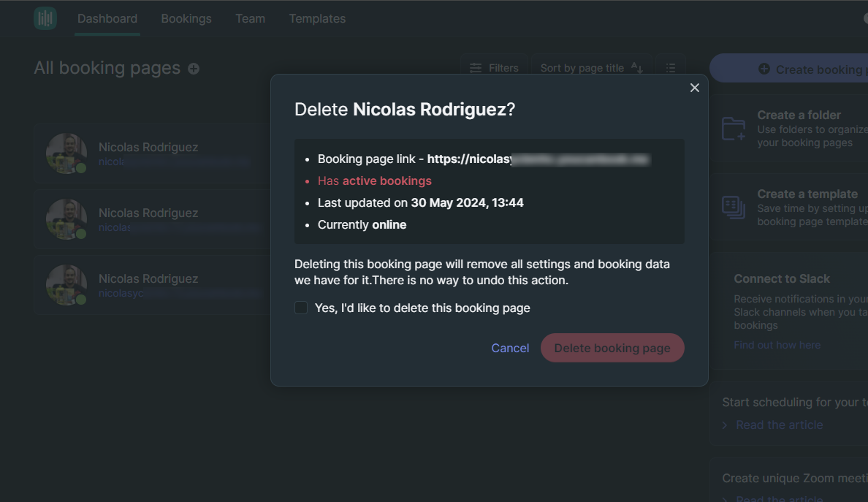This screenshot has width=868, height=502.
Task: Open the Bookings tab
Action: pos(186,18)
